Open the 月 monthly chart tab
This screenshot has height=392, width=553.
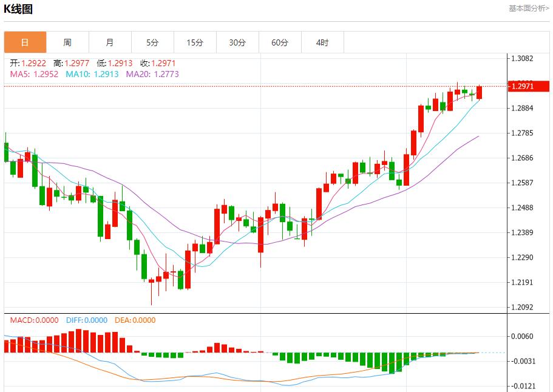coord(110,42)
